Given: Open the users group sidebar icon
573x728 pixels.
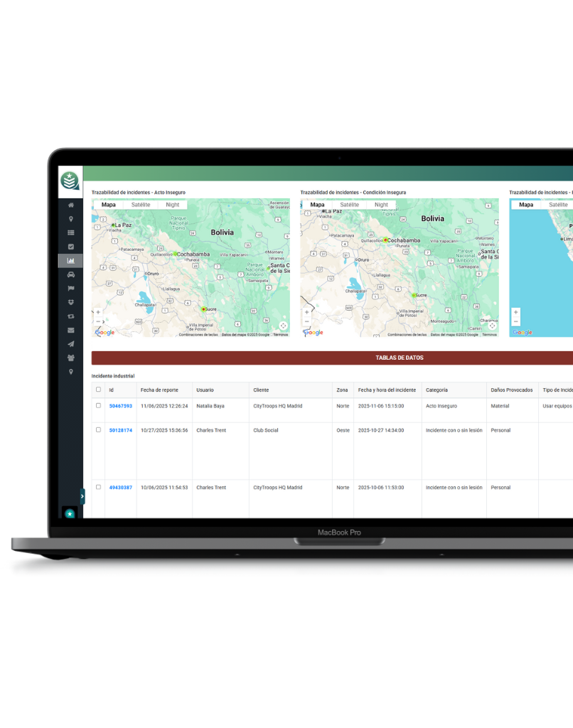Looking at the screenshot, I should pos(70,358).
